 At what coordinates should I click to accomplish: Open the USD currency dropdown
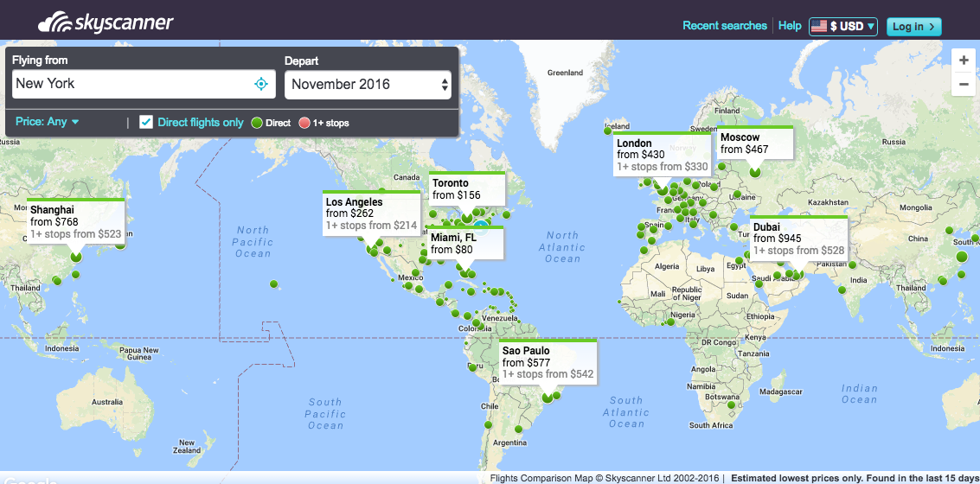(843, 26)
